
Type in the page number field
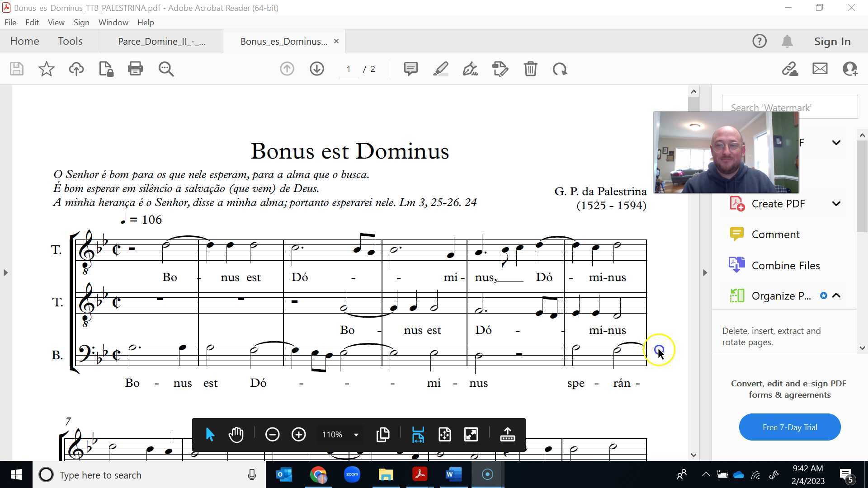[348, 69]
